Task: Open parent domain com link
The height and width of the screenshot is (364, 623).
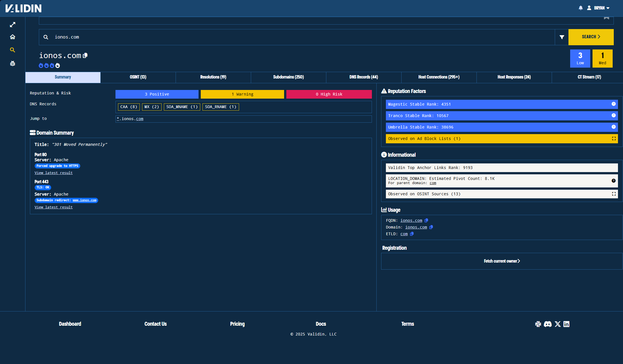Action: click(433, 183)
